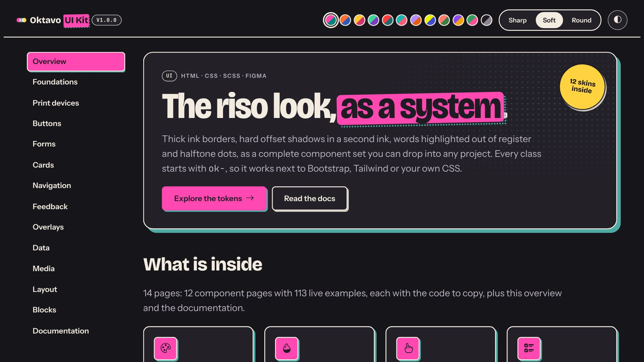The image size is (644, 362).
Task: Select the Sharp corner style
Action: (518, 20)
